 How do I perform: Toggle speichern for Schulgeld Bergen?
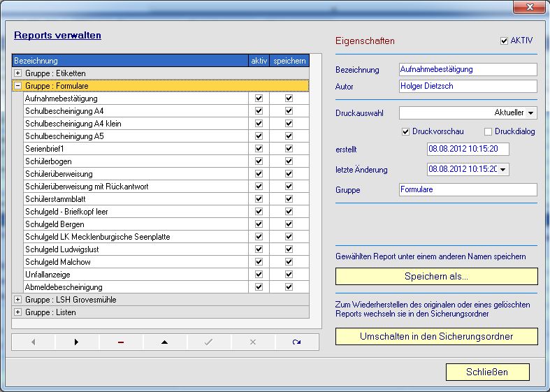(x=289, y=224)
